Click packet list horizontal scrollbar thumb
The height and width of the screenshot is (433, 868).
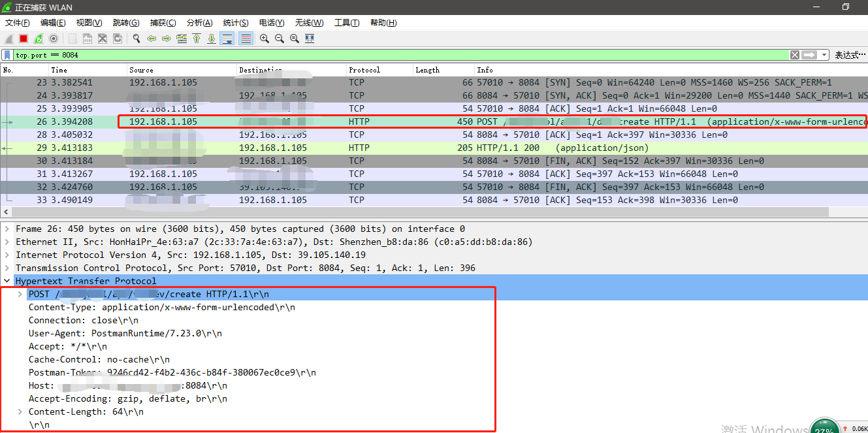tap(419, 213)
